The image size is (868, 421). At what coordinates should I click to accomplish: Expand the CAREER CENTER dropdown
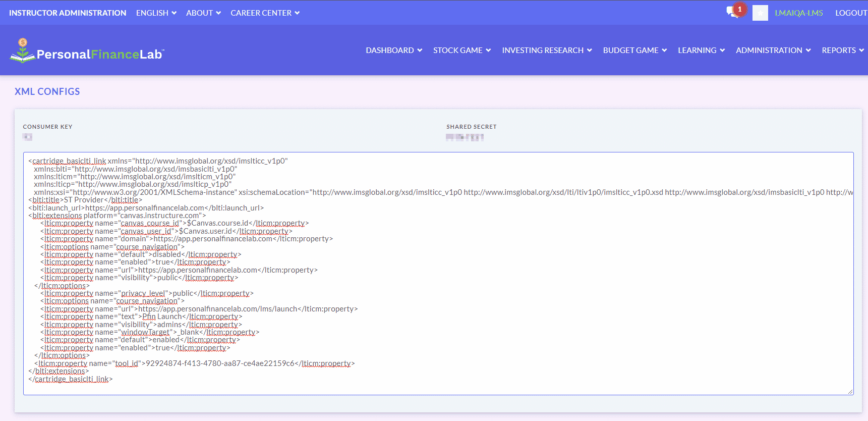coord(265,13)
